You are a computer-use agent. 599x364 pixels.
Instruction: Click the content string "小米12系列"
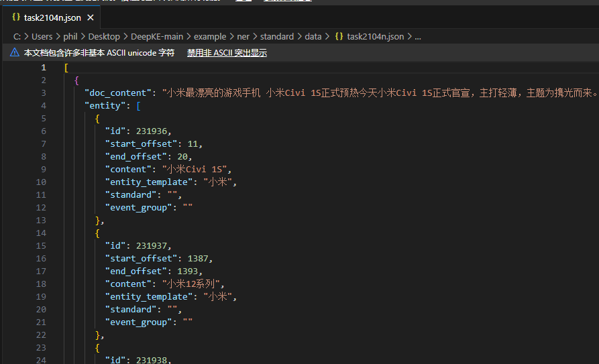191,284
